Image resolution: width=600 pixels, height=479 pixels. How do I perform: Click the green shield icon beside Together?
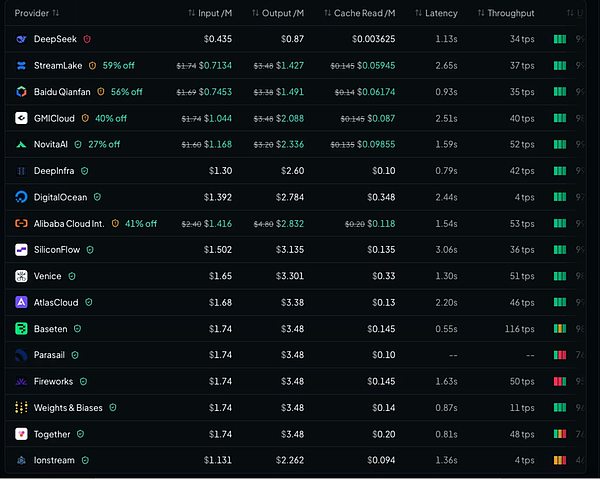80,434
